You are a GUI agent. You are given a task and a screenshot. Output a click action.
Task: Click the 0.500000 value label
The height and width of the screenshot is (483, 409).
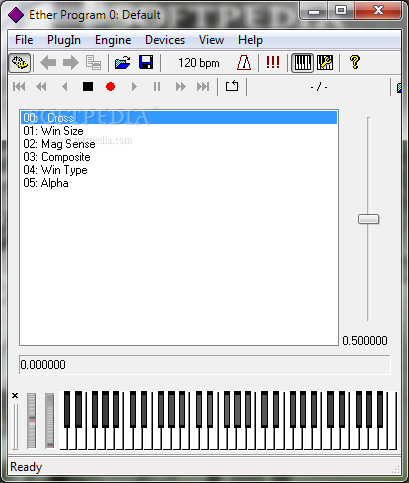click(365, 341)
